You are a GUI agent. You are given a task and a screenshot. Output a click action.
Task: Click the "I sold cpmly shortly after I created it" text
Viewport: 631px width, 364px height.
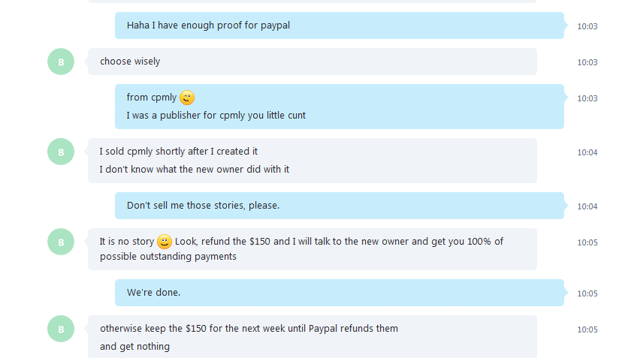click(179, 152)
